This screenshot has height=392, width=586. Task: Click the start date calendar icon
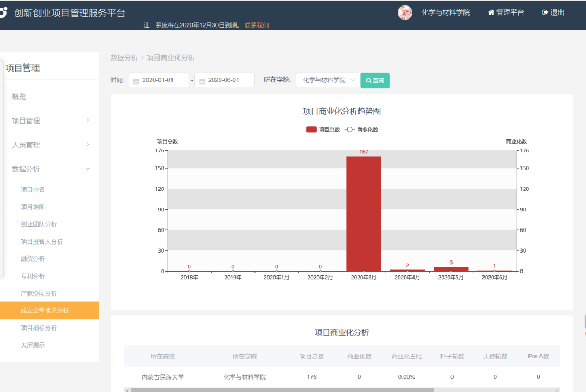pyautogui.click(x=136, y=81)
